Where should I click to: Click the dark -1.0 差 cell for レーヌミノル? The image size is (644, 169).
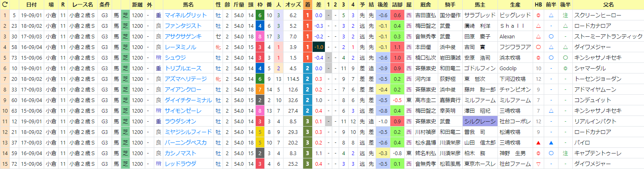pyautogui.click(x=319, y=47)
